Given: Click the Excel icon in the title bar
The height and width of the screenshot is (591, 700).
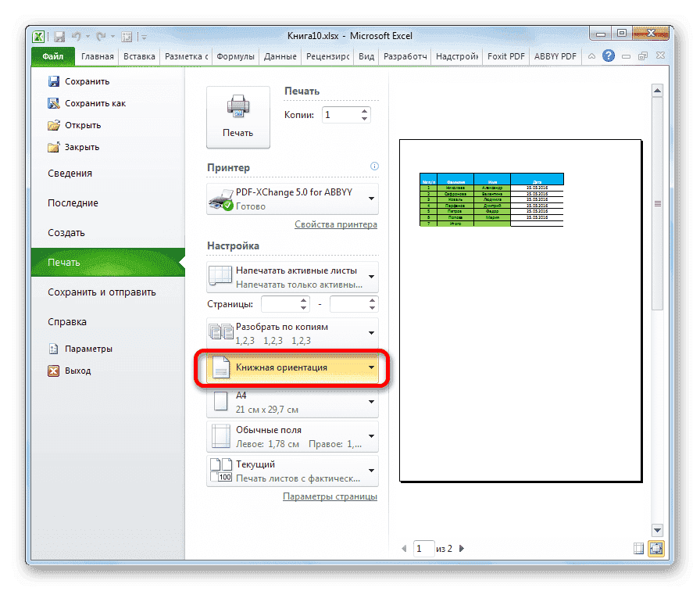Looking at the screenshot, I should [x=37, y=36].
